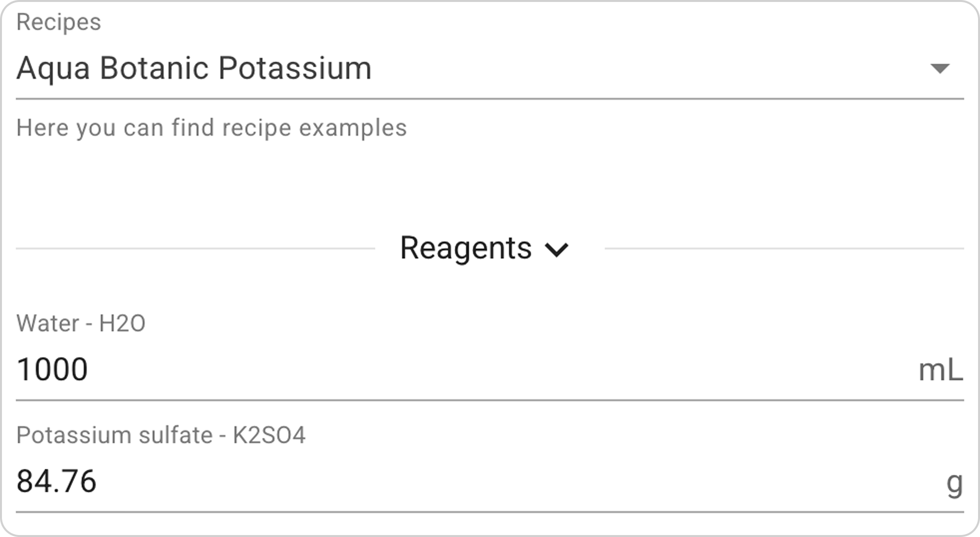Click the word 'Aqua' in the recipe name
The width and height of the screenshot is (980, 537).
coord(53,68)
